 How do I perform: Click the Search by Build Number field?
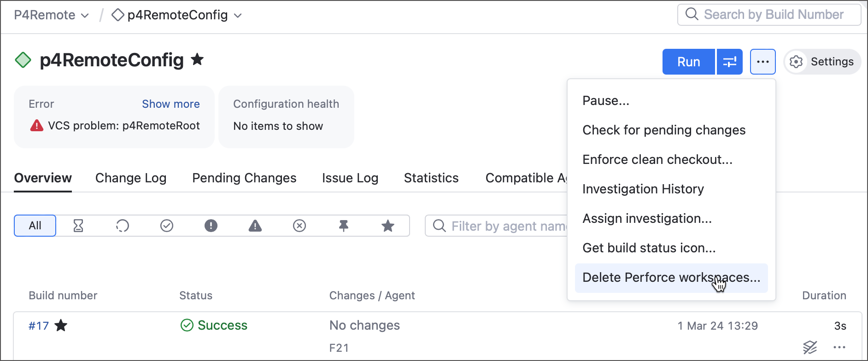[768, 14]
